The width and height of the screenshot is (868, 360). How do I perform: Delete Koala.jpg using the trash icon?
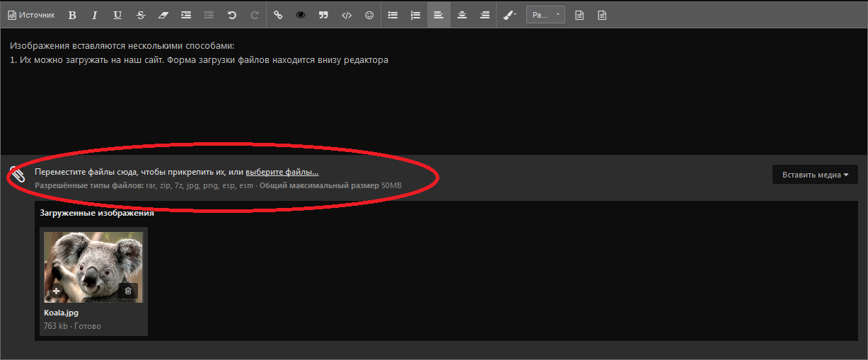[x=128, y=291]
